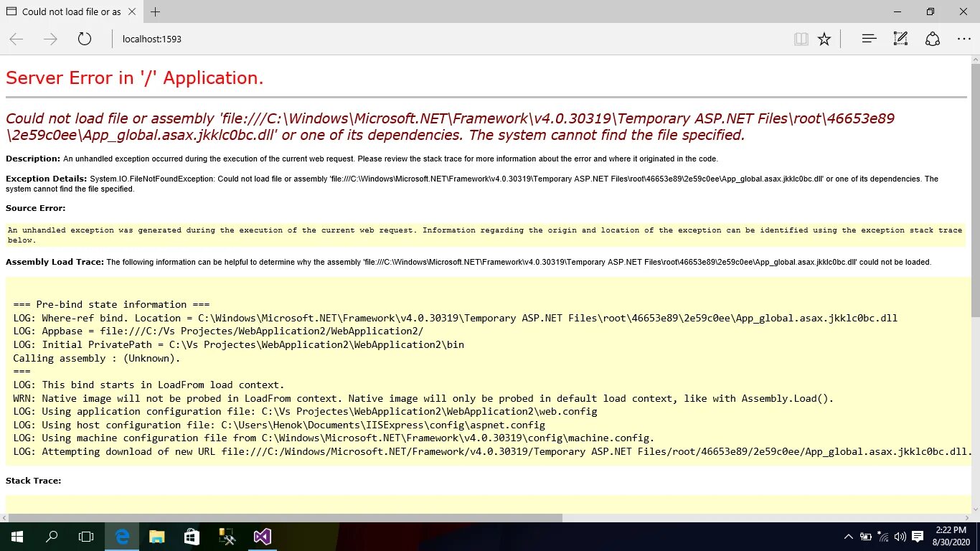Image resolution: width=980 pixels, height=551 pixels.
Task: Open Visual Studio from the taskbar
Action: [x=262, y=537]
